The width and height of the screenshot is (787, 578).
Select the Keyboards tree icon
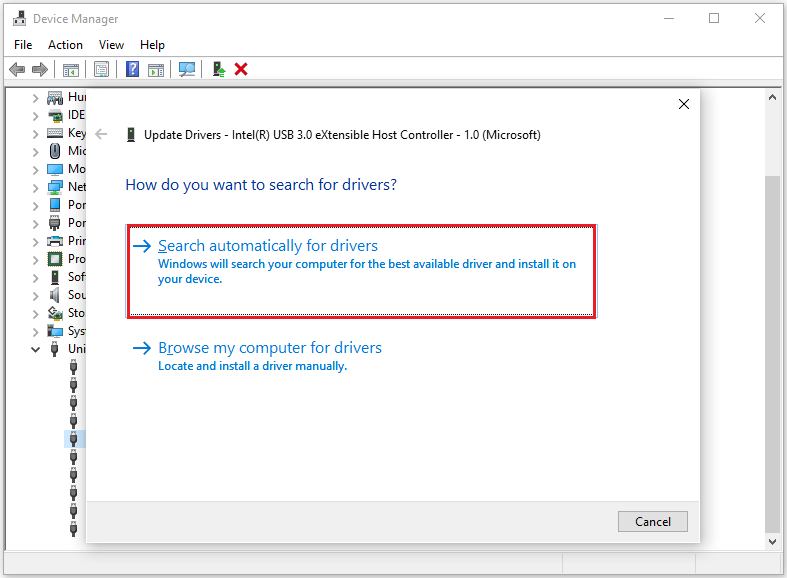tap(55, 133)
